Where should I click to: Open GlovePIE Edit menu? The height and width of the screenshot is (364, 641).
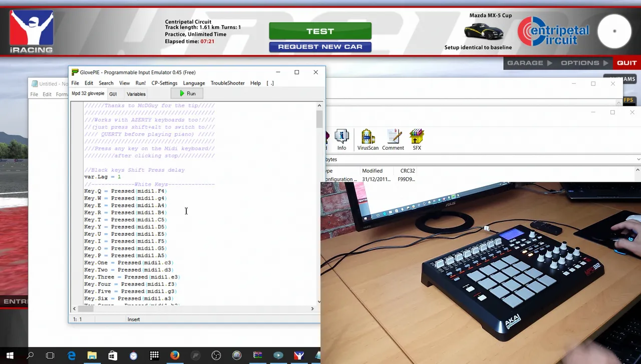pos(89,83)
